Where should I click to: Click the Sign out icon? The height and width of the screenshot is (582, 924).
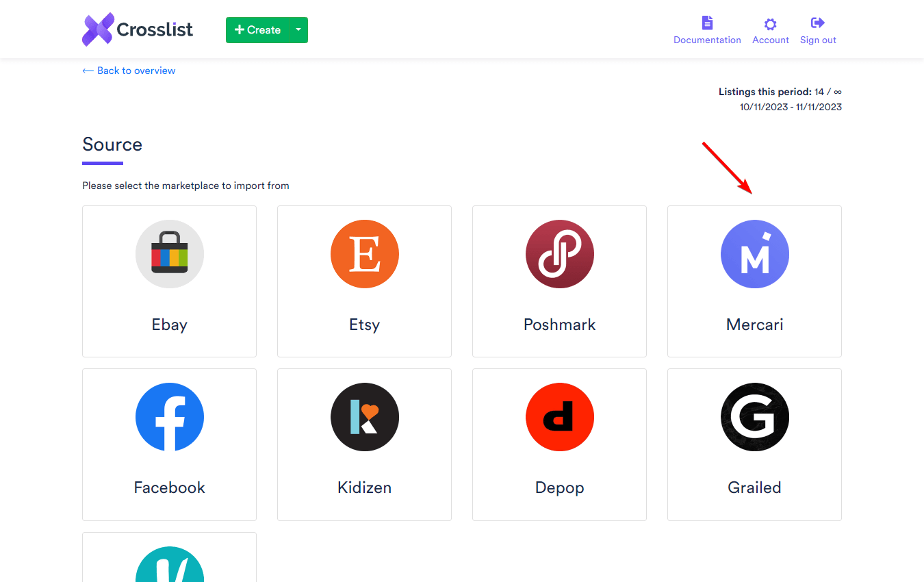pos(818,23)
